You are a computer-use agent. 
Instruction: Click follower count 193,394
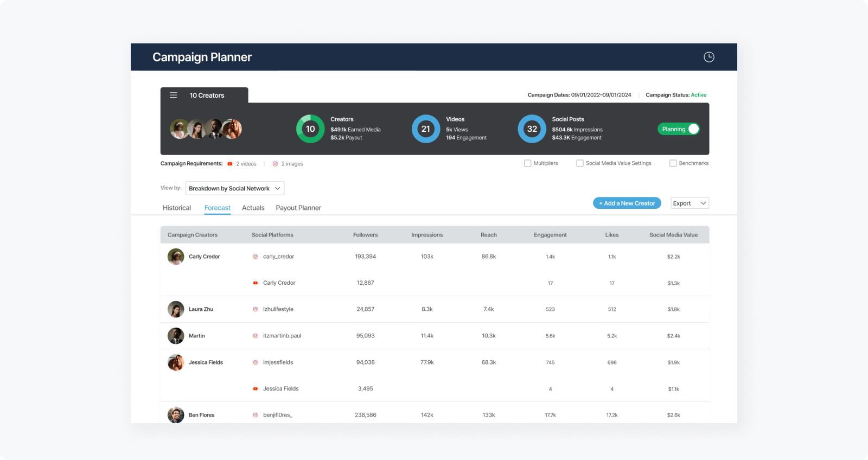366,257
